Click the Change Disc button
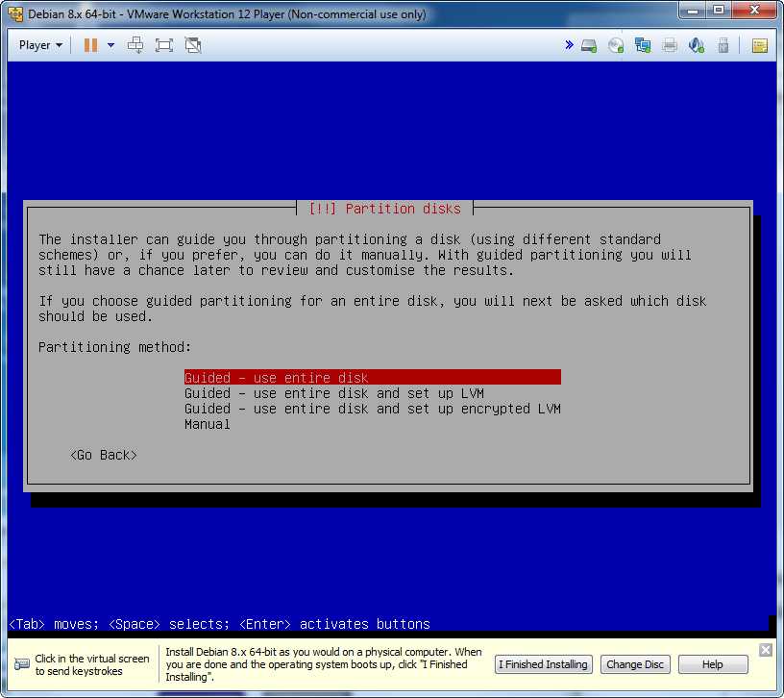784x698 pixels. [635, 664]
